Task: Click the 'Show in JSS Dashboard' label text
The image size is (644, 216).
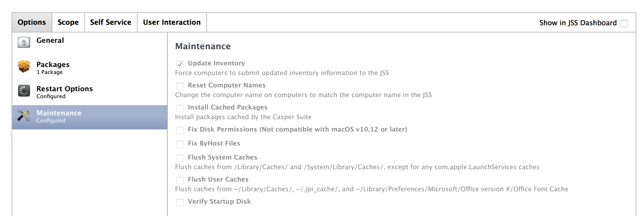Action: coord(578,23)
